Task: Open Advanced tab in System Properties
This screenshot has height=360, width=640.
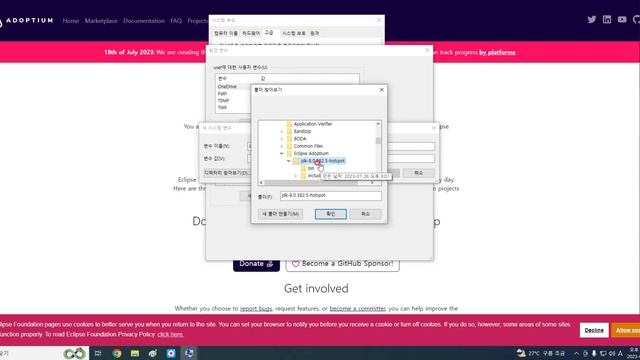Action: 269,33
